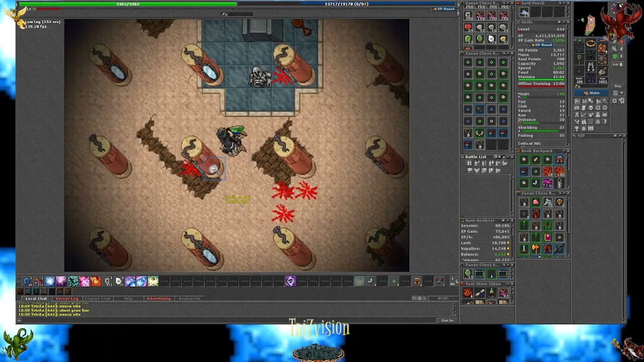The width and height of the screenshot is (644, 362).
Task: Open the Server Log tab
Action: coord(67,299)
